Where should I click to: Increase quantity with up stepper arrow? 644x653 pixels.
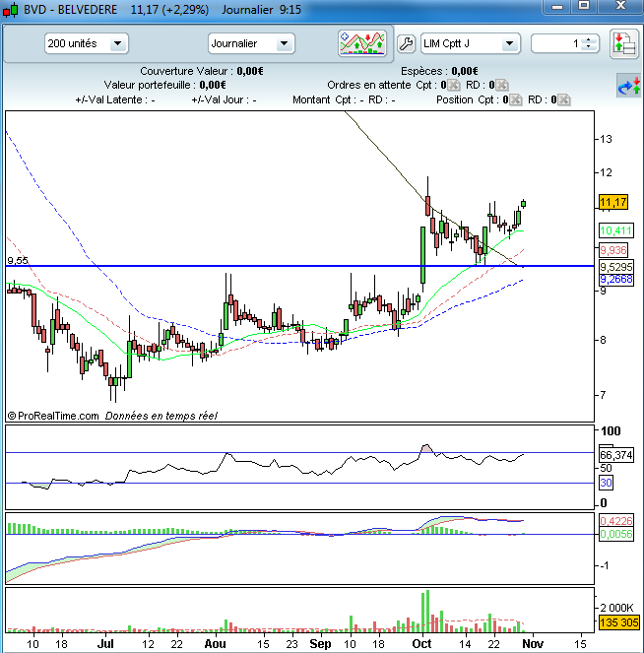[589, 40]
